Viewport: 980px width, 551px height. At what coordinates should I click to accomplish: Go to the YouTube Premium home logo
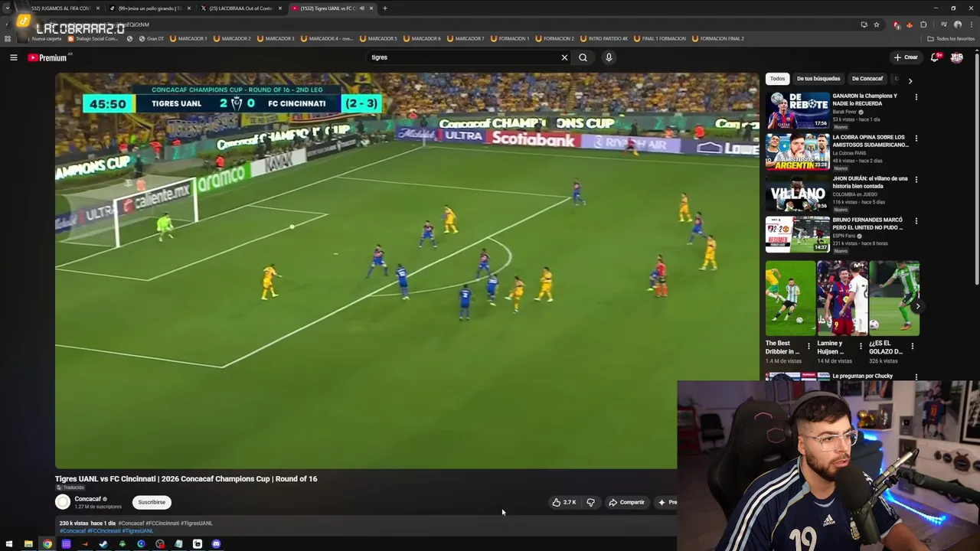point(47,57)
